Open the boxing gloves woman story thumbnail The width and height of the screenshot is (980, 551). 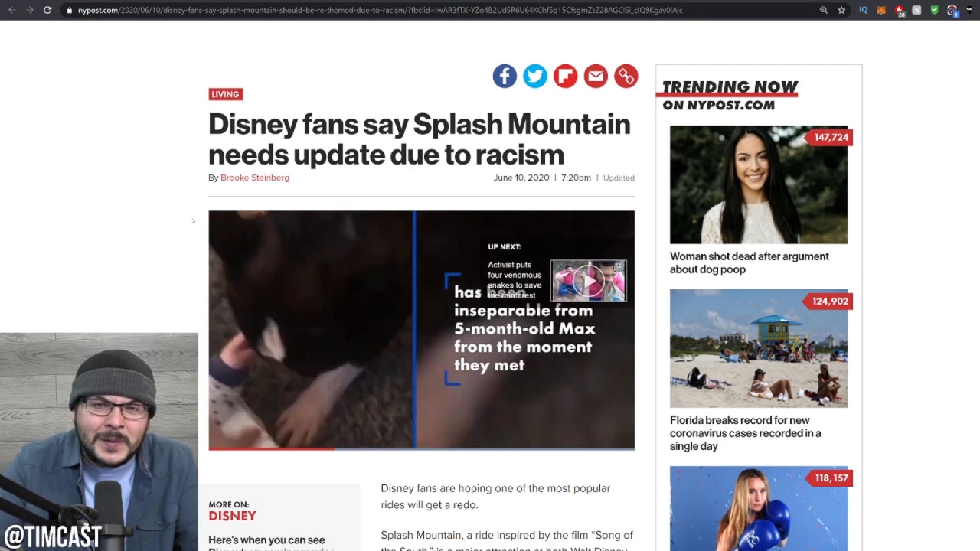[759, 508]
